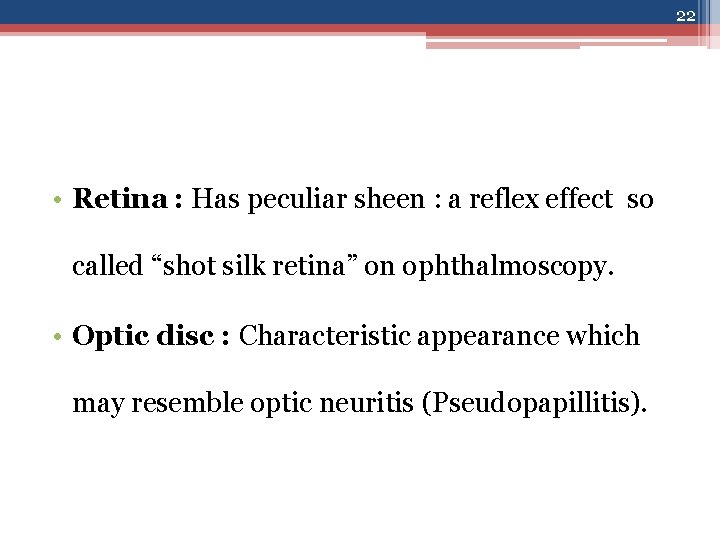
Task: Click the word "called" in second line
Action: [x=107, y=267]
